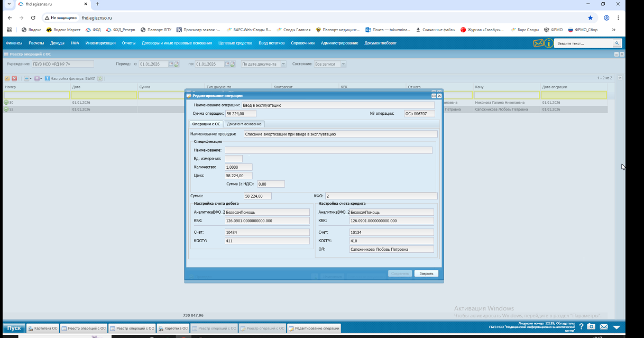Click the "Количество" input field
The width and height of the screenshot is (644, 338).
click(x=238, y=167)
